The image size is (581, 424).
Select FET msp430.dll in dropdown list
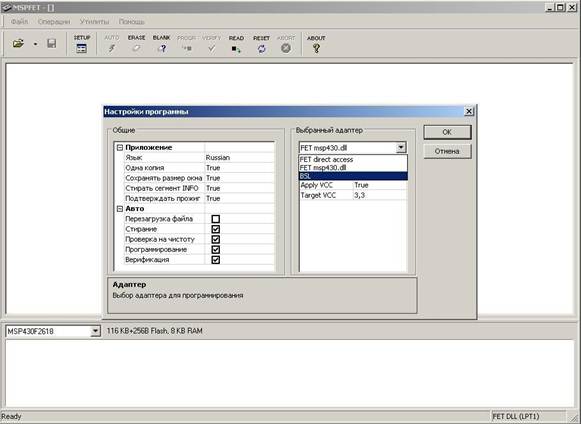coord(353,168)
